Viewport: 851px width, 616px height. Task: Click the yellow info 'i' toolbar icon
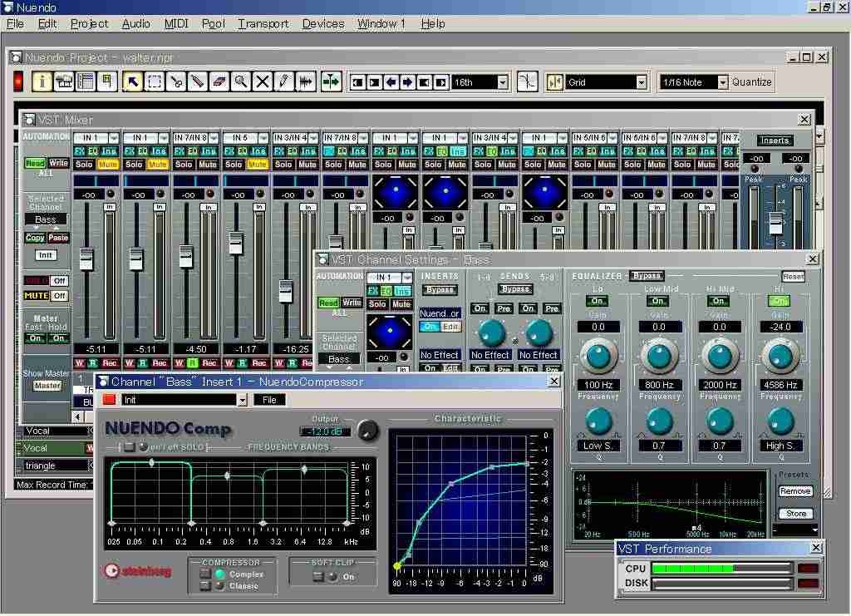point(42,82)
